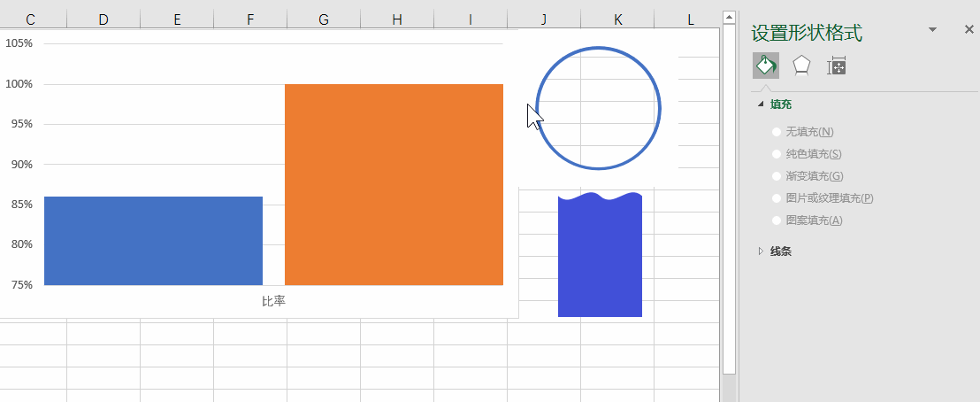Viewport: 980px width, 402px height.
Task: Collapse the 填充 section
Action: point(761,104)
